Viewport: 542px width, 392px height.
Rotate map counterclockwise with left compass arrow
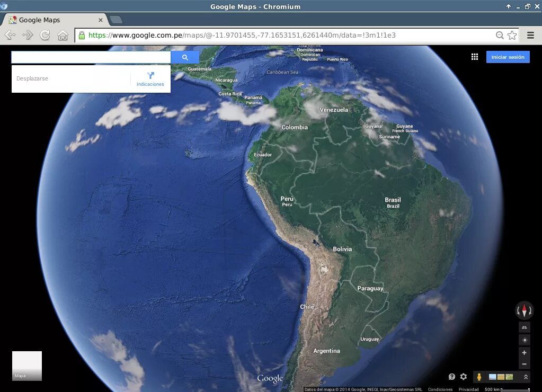(518, 311)
